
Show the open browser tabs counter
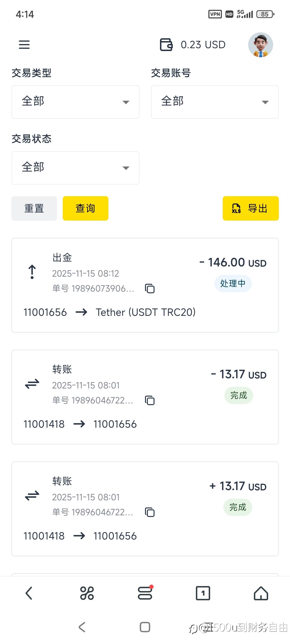pyautogui.click(x=203, y=593)
